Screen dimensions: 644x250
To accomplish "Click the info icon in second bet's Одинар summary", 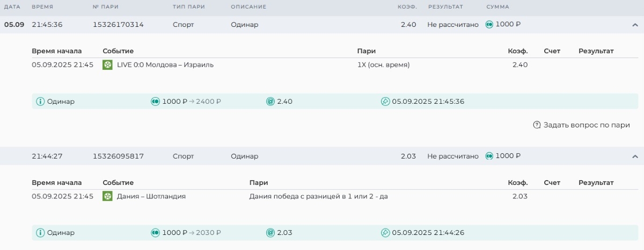I will [x=40, y=233].
